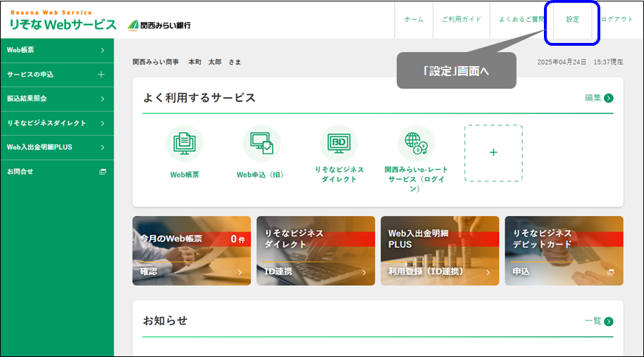Screen dimensions: 644x357
Task: Click the green arrow icon beside 編集
Action: 609,98
